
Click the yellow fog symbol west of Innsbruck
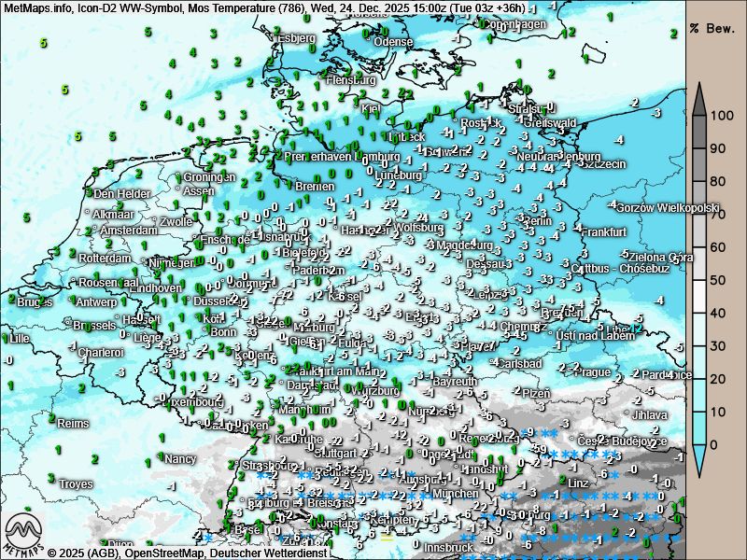(387, 537)
